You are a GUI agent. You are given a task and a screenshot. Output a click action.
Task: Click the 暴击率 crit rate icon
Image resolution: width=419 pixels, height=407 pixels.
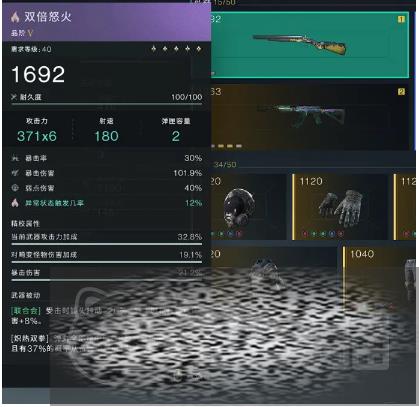pos(15,158)
